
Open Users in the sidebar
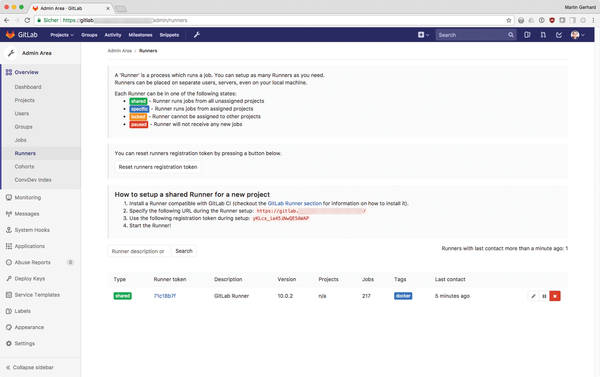point(22,113)
